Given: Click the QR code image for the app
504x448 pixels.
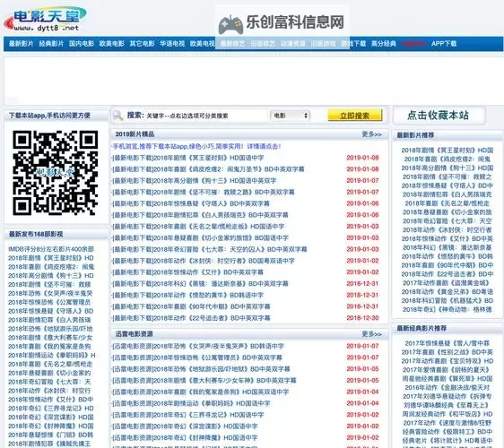Looking at the screenshot, I should click(56, 172).
